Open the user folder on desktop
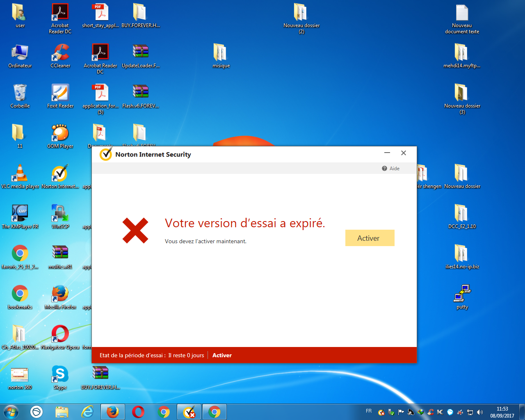This screenshot has width=525, height=420. pyautogui.click(x=20, y=16)
